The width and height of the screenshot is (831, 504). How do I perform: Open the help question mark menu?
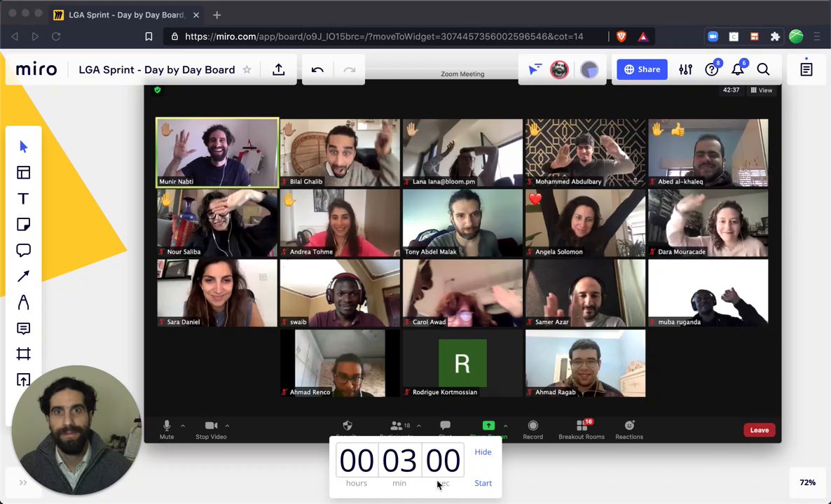pos(711,69)
